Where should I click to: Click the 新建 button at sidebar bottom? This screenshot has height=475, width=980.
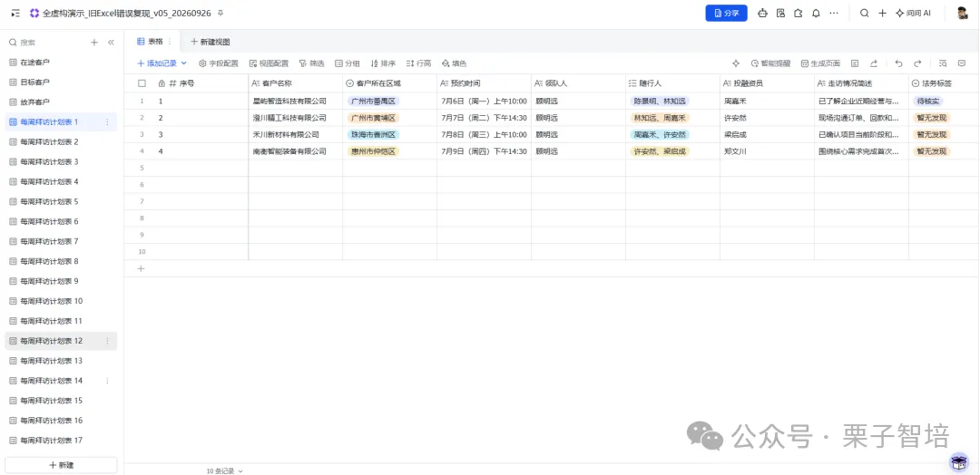(62, 465)
